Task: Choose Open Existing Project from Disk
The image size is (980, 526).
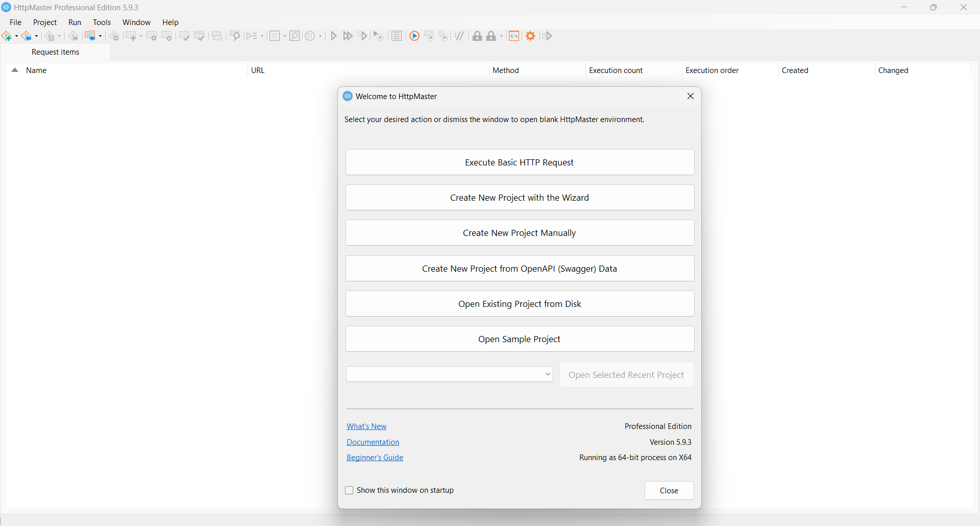Action: pos(520,304)
